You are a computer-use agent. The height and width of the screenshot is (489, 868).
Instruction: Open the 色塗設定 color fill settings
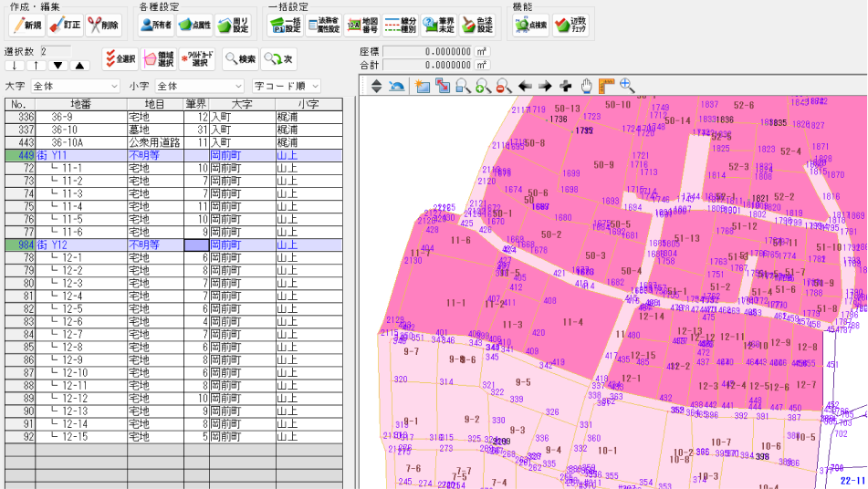(x=476, y=26)
